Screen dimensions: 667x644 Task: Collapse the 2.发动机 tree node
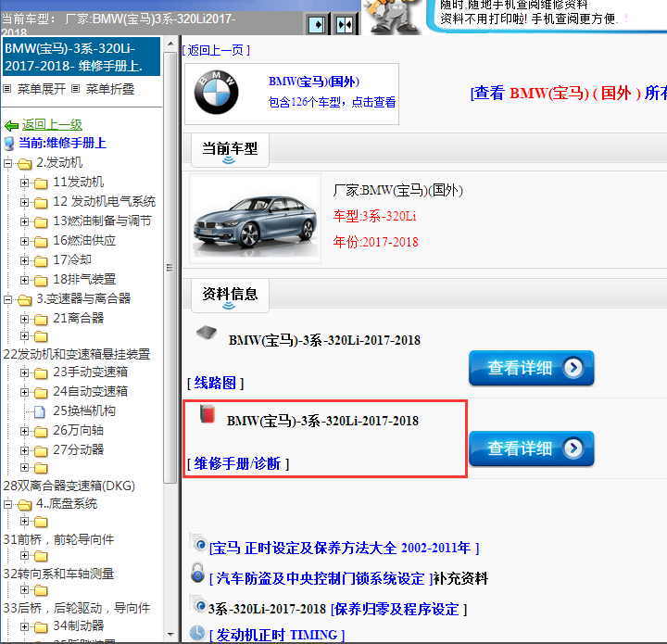(x=7, y=163)
